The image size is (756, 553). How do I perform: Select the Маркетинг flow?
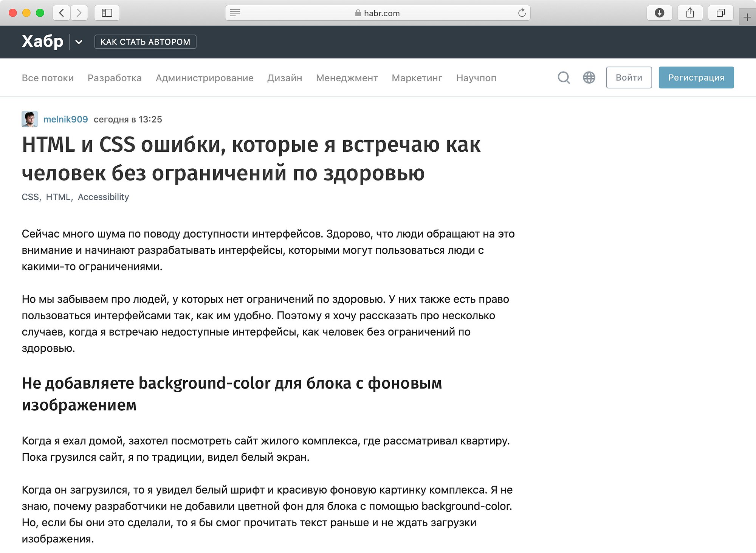(417, 78)
